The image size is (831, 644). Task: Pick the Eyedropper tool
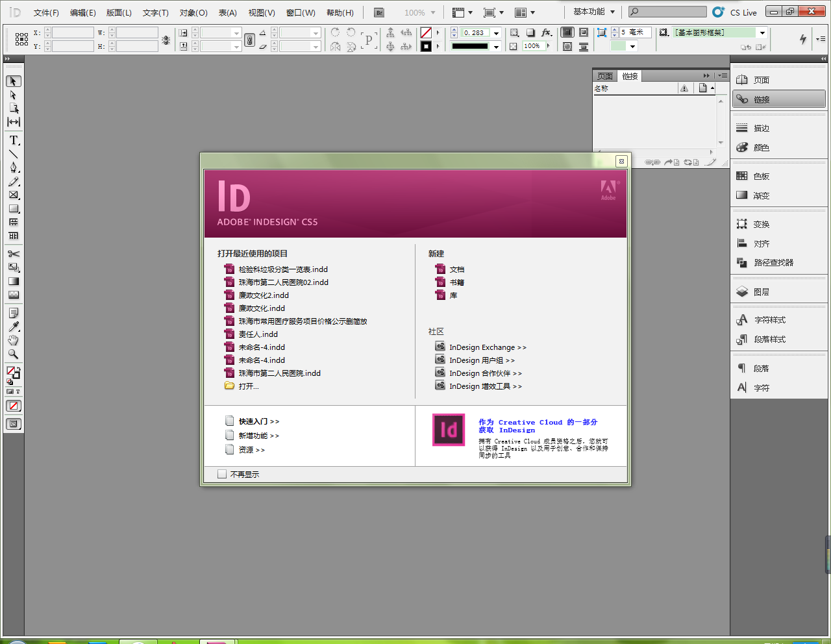coord(14,327)
